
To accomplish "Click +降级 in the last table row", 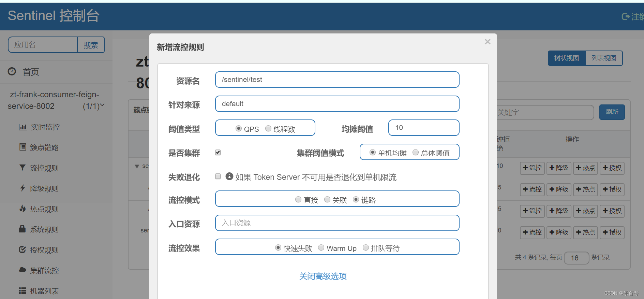I will (559, 232).
